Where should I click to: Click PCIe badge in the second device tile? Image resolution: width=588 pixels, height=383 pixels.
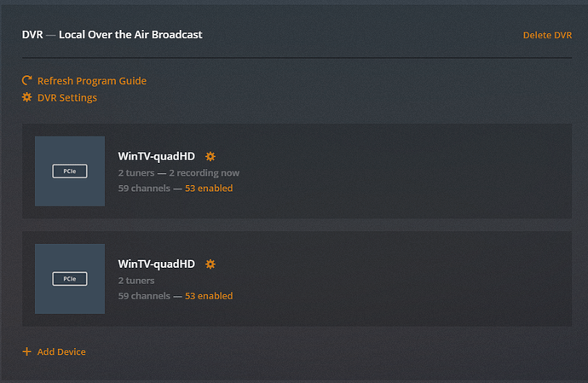[x=70, y=279]
